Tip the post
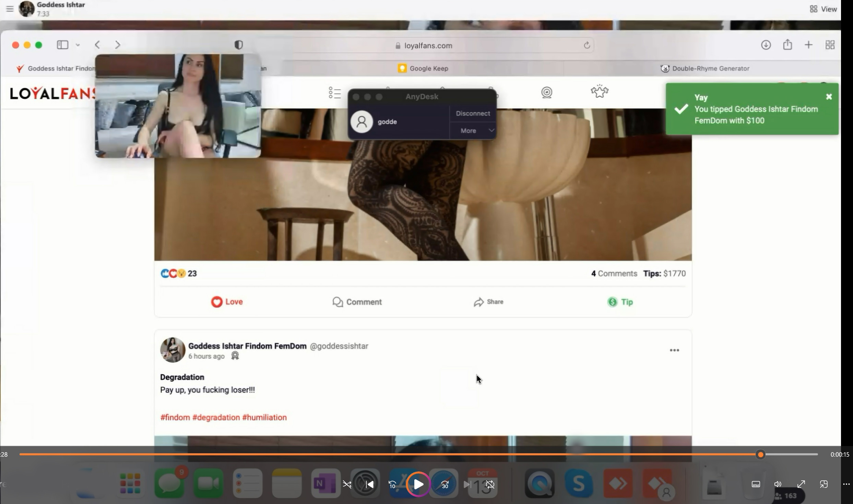The height and width of the screenshot is (504, 853). pos(620,302)
